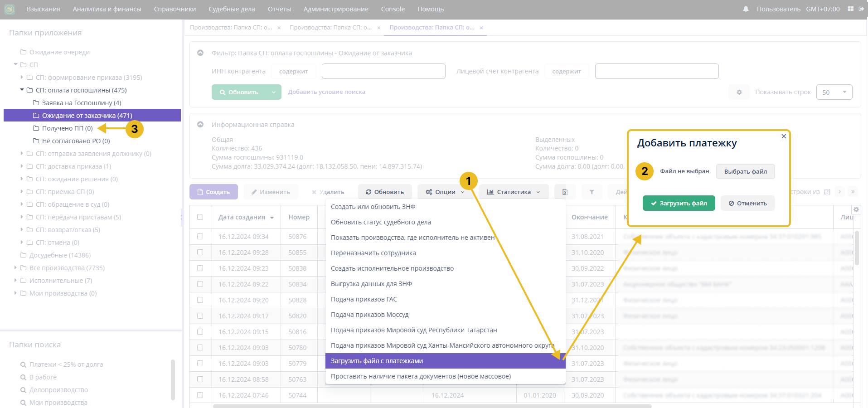Open table column settings gear
868x408 pixels.
point(856,209)
